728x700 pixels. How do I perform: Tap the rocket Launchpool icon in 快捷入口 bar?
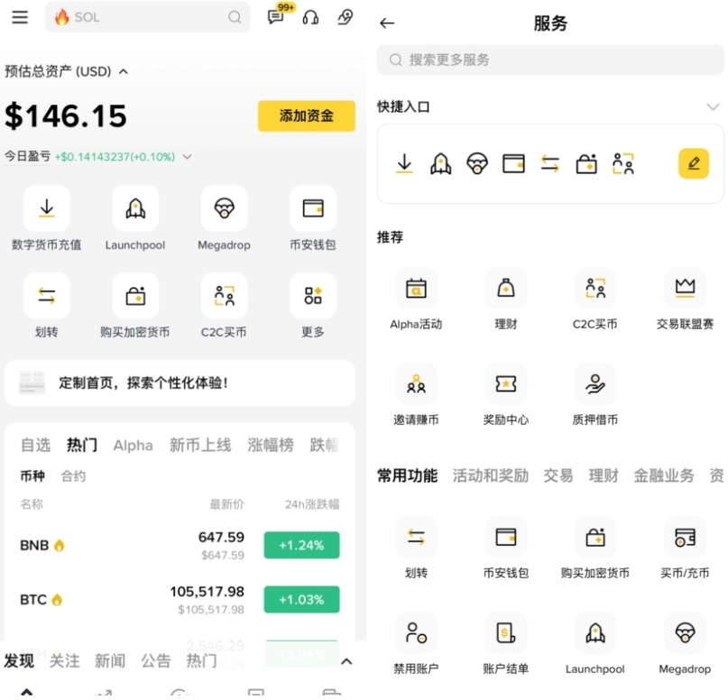coord(440,163)
